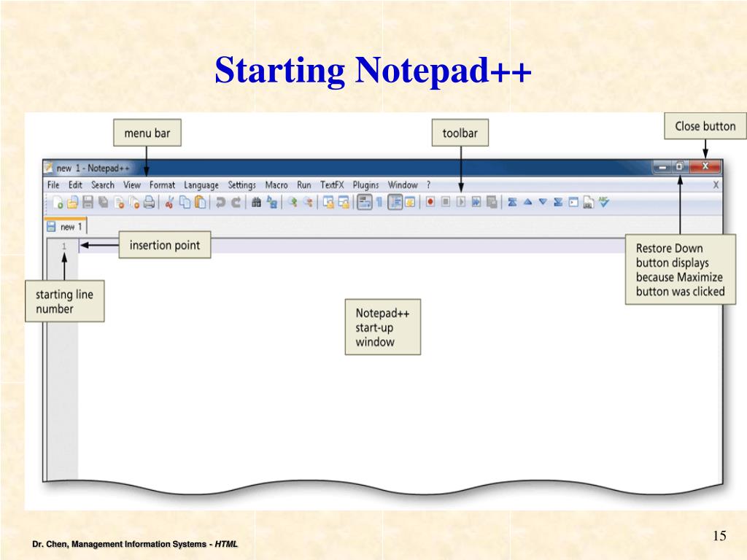Image resolution: width=747 pixels, height=560 pixels.
Task: Open the User Defined Language dialog icon
Action: click(410, 203)
